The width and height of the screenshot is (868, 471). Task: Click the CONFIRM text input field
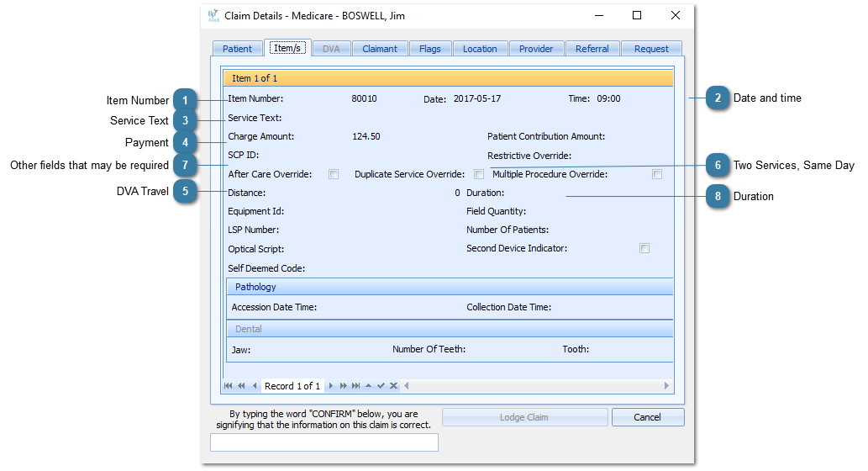click(x=324, y=442)
